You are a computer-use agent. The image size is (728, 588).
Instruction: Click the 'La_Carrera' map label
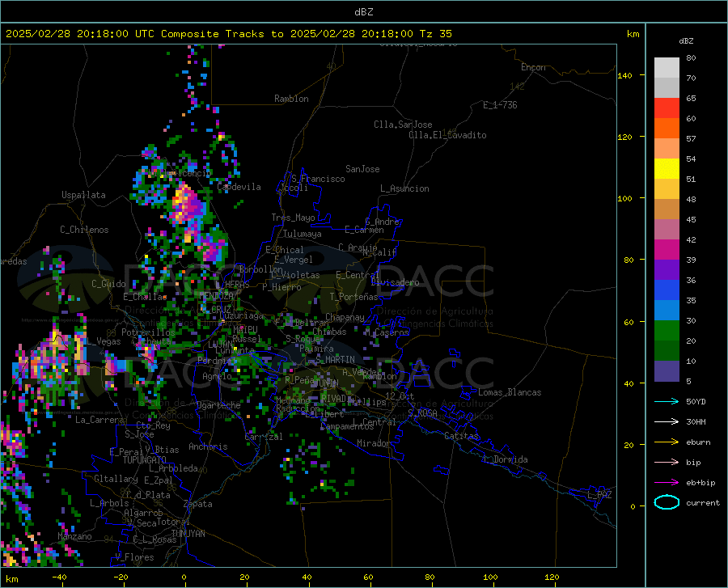[x=99, y=420]
